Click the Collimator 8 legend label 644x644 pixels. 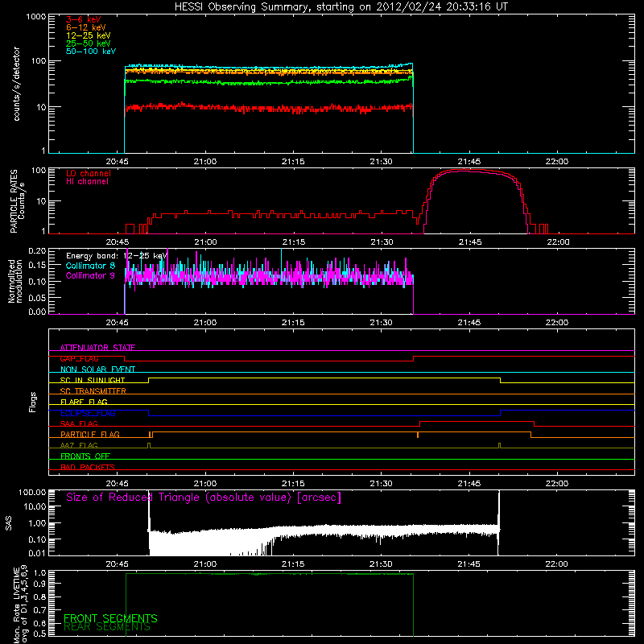point(90,266)
